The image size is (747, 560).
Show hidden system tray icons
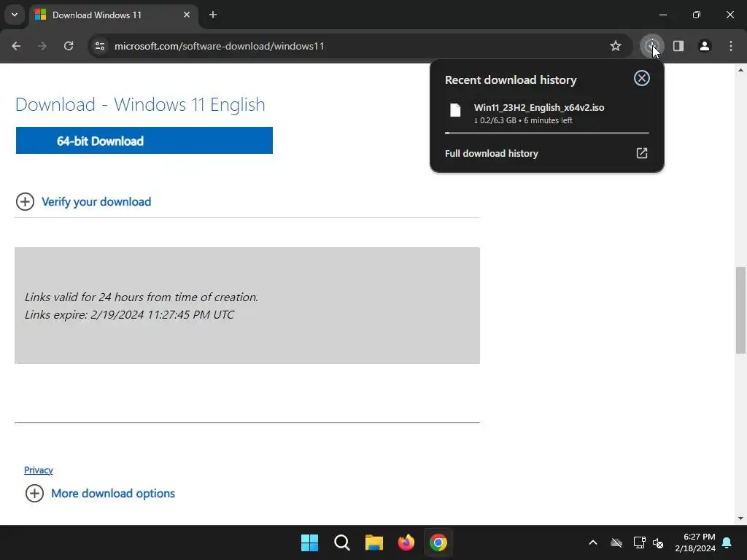click(593, 542)
